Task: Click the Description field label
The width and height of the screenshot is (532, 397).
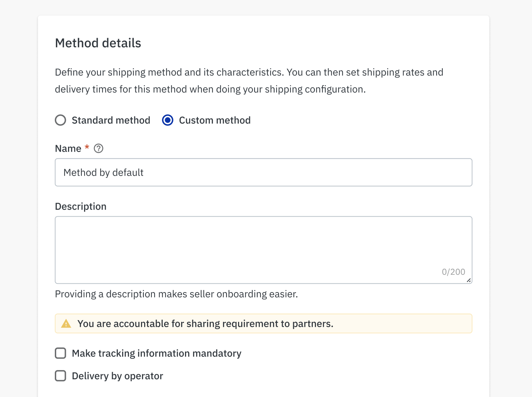Action: coord(81,207)
